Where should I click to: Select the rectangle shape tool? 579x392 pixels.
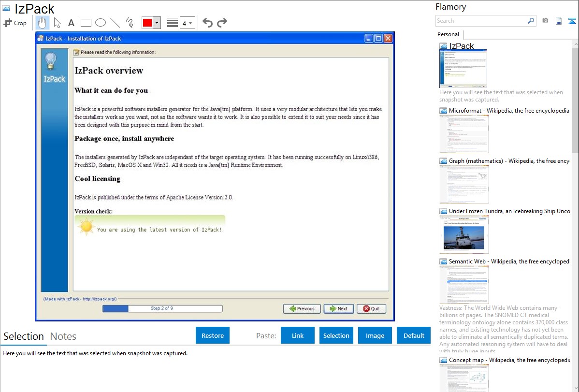coord(86,23)
